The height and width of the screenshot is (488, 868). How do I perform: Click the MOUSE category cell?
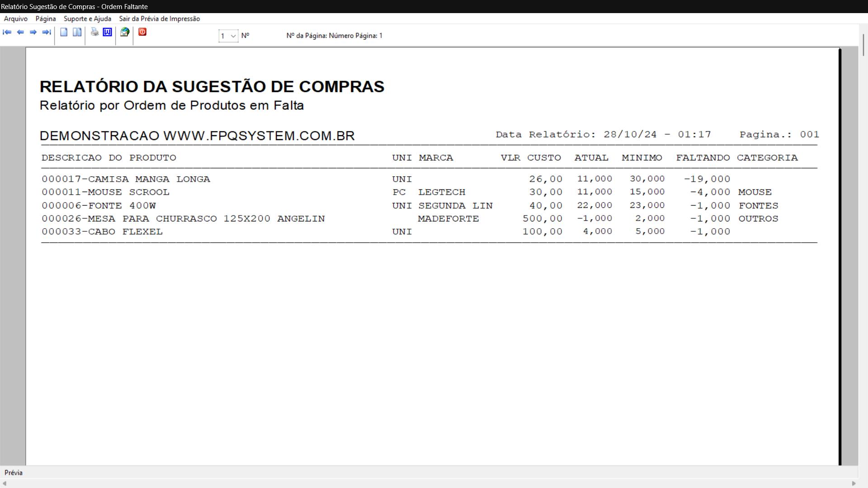(755, 192)
